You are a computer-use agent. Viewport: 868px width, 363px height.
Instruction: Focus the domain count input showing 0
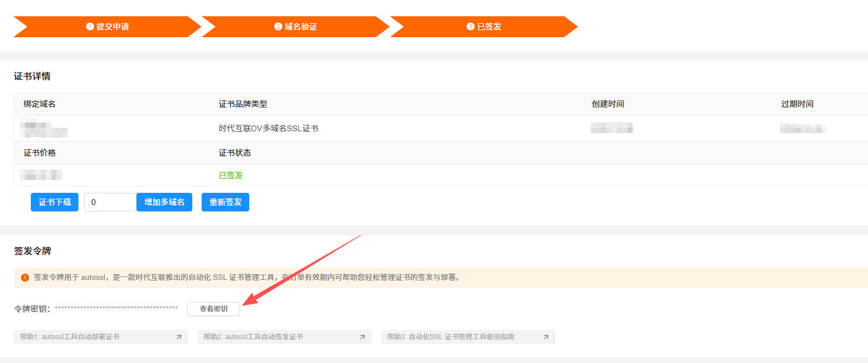pyautogui.click(x=110, y=202)
